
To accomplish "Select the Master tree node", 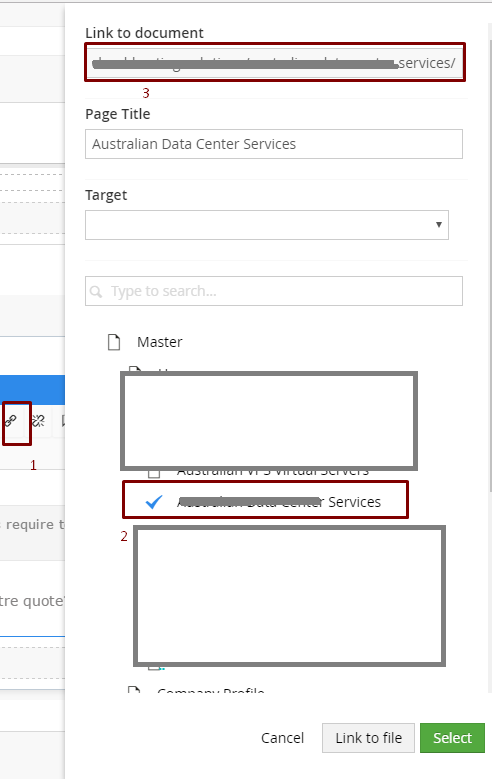I will click(160, 342).
